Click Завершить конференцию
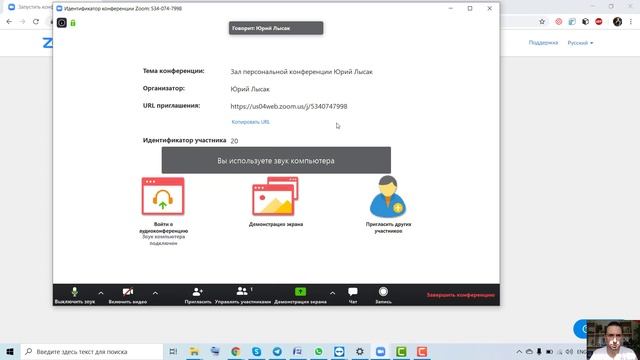The image size is (640, 360). pyautogui.click(x=460, y=295)
